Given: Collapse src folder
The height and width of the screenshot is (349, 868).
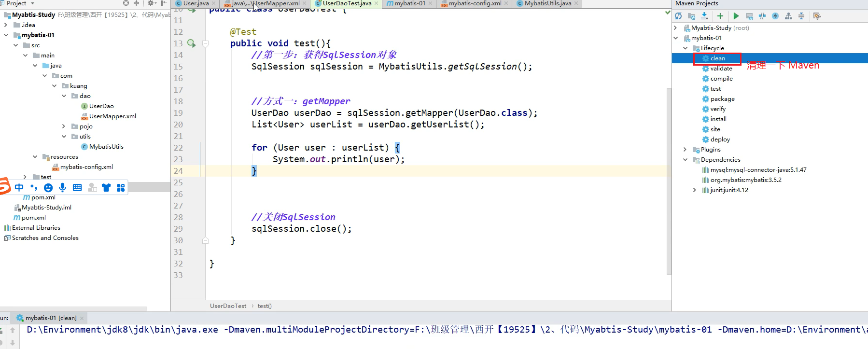Looking at the screenshot, I should pos(15,45).
